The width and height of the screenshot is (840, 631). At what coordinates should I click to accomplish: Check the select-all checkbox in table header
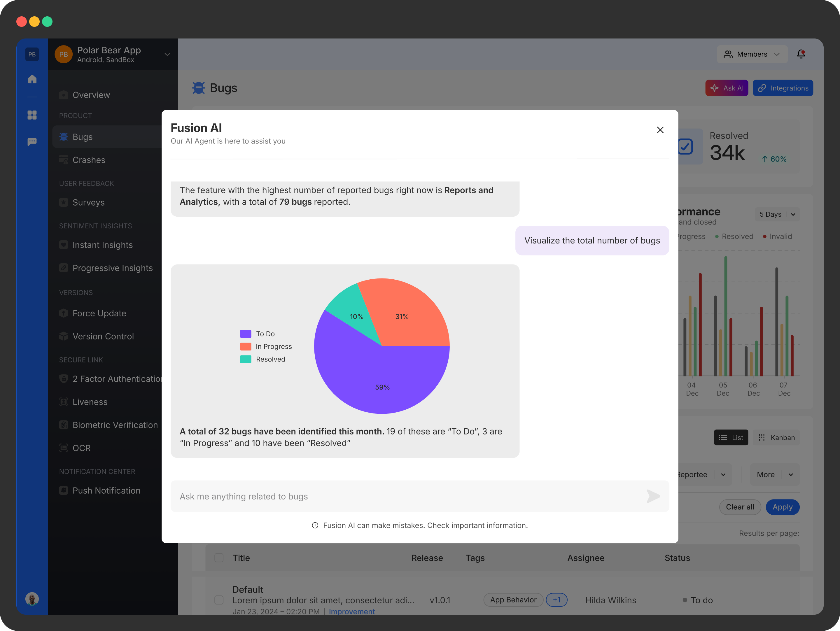(x=219, y=558)
